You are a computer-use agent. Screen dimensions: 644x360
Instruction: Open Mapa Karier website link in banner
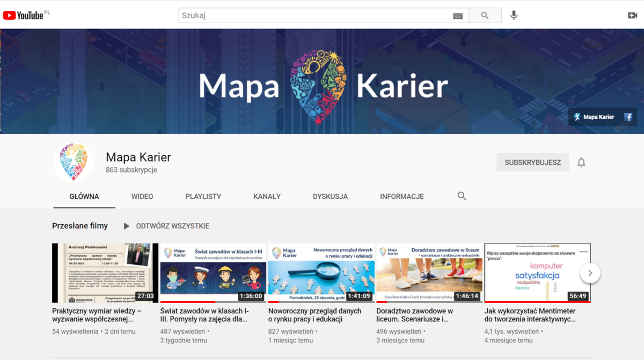[x=594, y=117]
